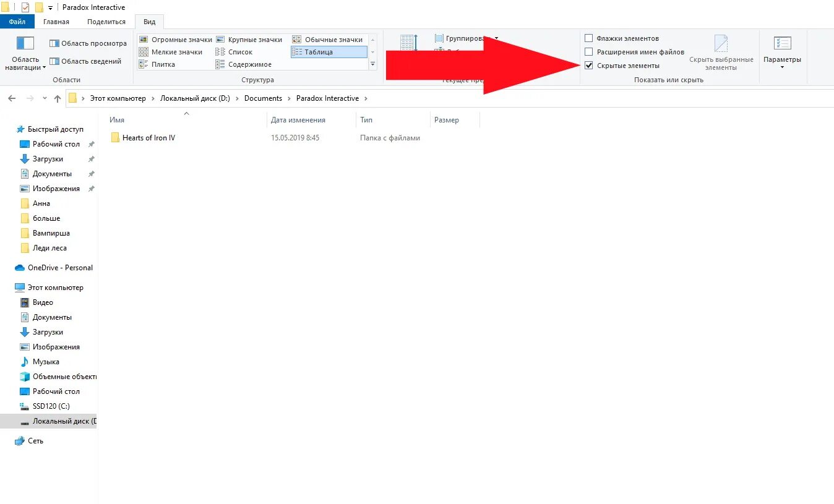
Task: Select Музыка in navigation pane
Action: 40,362
